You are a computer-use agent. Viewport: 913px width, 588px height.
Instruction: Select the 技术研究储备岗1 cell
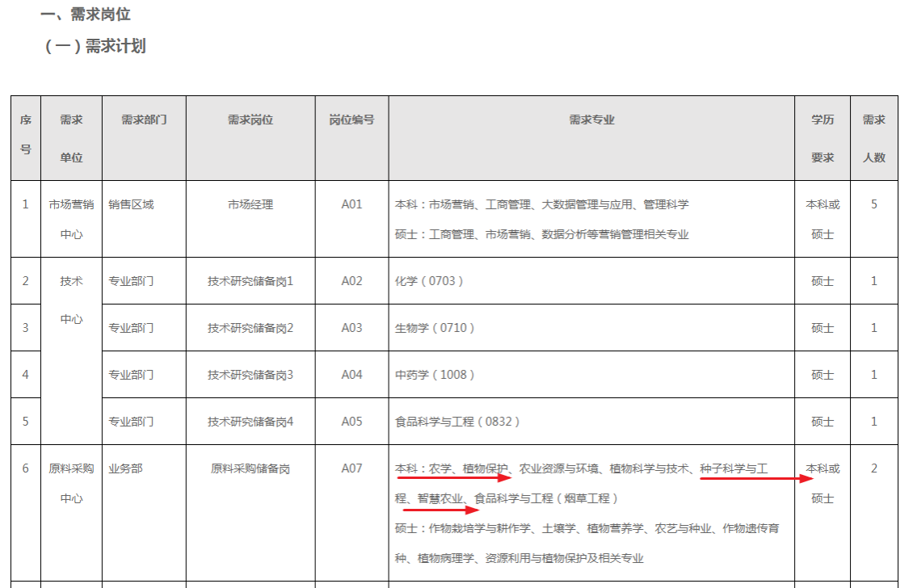tap(250, 281)
